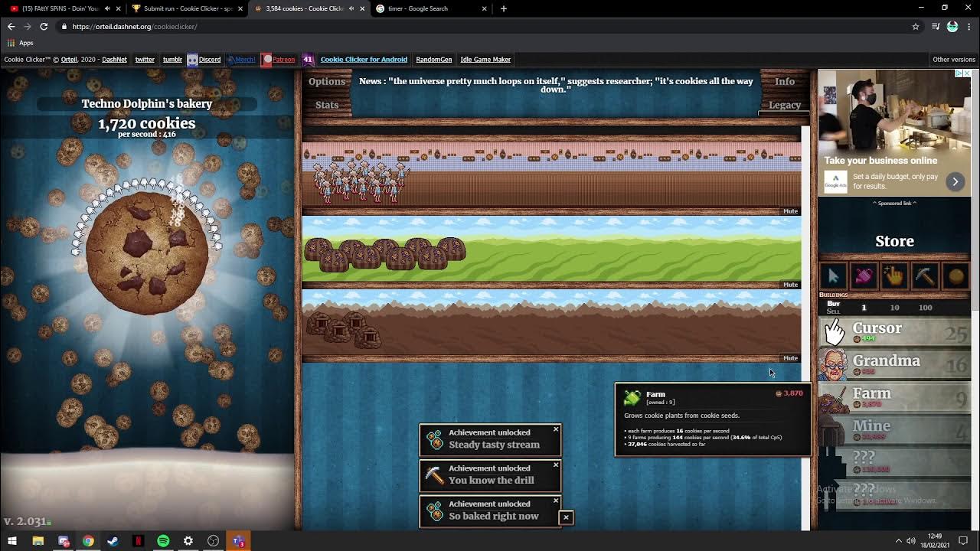Click the You know the drill pickaxe icon
The height and width of the screenshot is (551, 980).
point(434,474)
